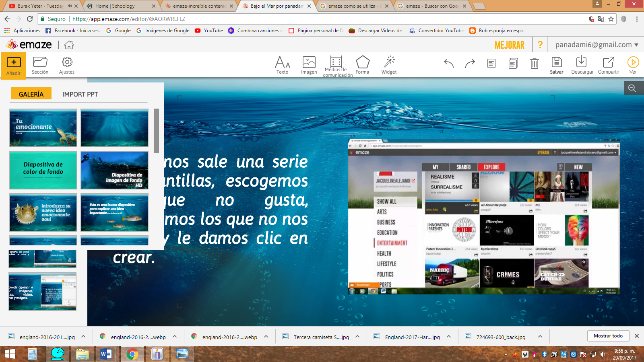Choose 'Diapositiva de color de fondo' template
This screenshot has width=644, height=362.
[x=43, y=170]
